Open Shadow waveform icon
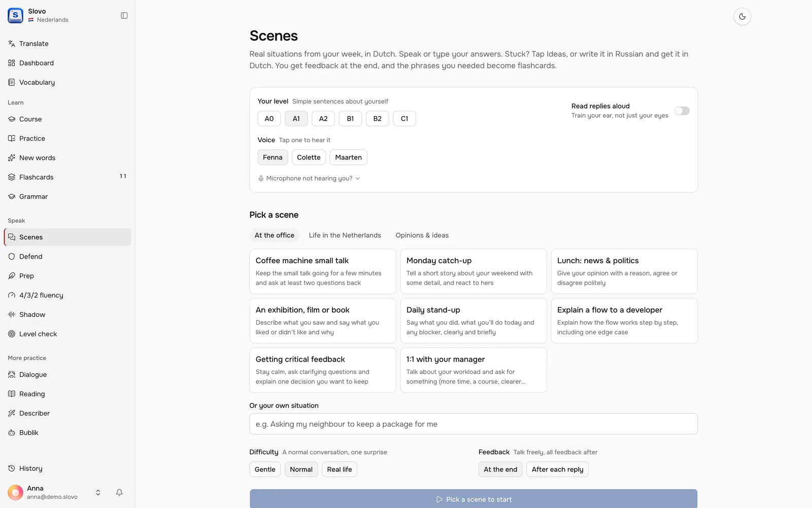Viewport: 812px width, 508px height. pos(12,314)
